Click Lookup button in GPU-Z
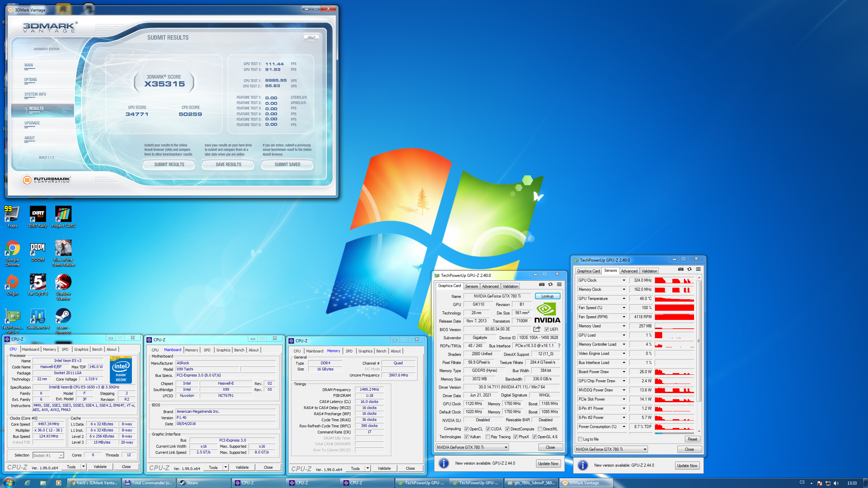The width and height of the screenshot is (868, 488). (547, 296)
